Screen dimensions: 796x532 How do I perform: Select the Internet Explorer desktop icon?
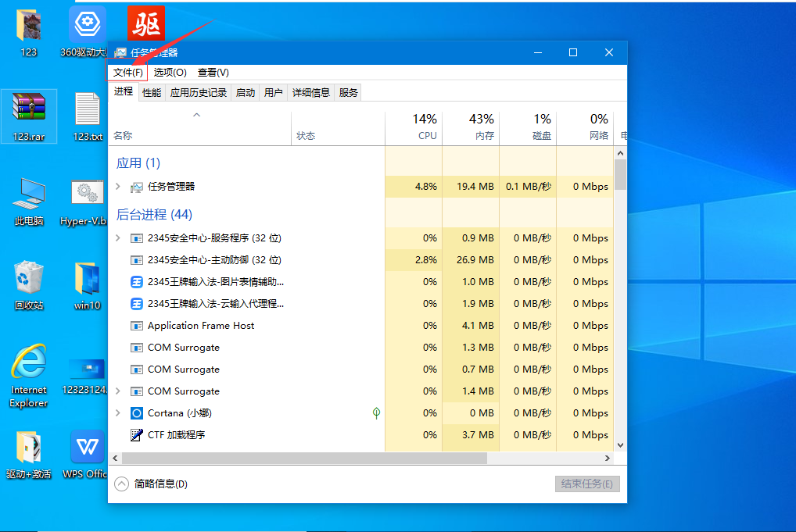click(29, 363)
